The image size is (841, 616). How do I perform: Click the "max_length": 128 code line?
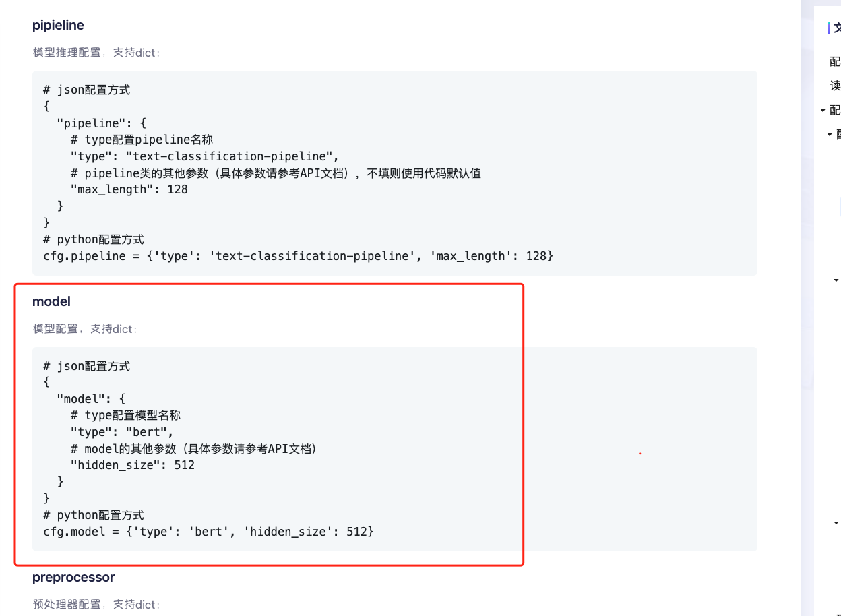tap(129, 189)
